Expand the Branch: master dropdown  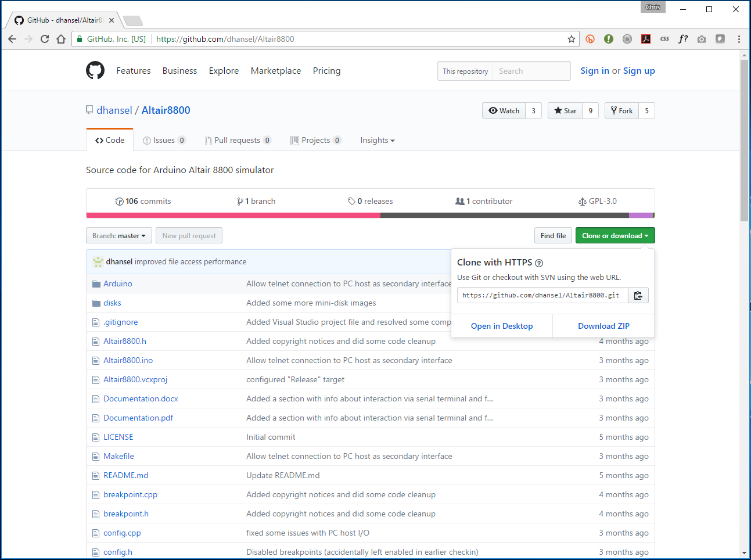coord(119,235)
